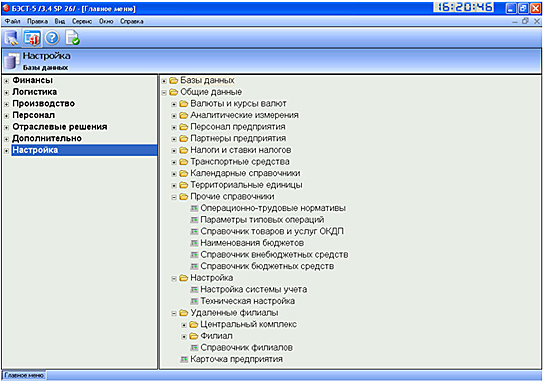This screenshot has width=544, height=381.
Task: Click folder icon of Валюты и курсы валют
Action: tap(184, 104)
